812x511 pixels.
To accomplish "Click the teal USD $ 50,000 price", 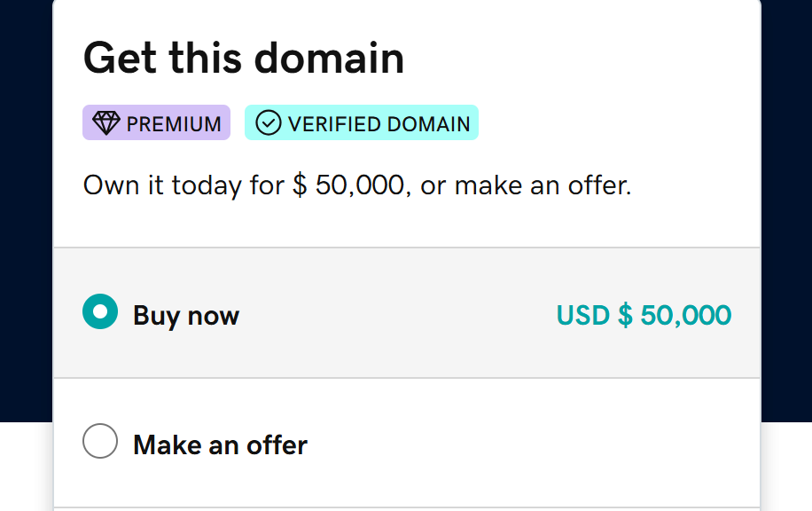I will 644,315.
